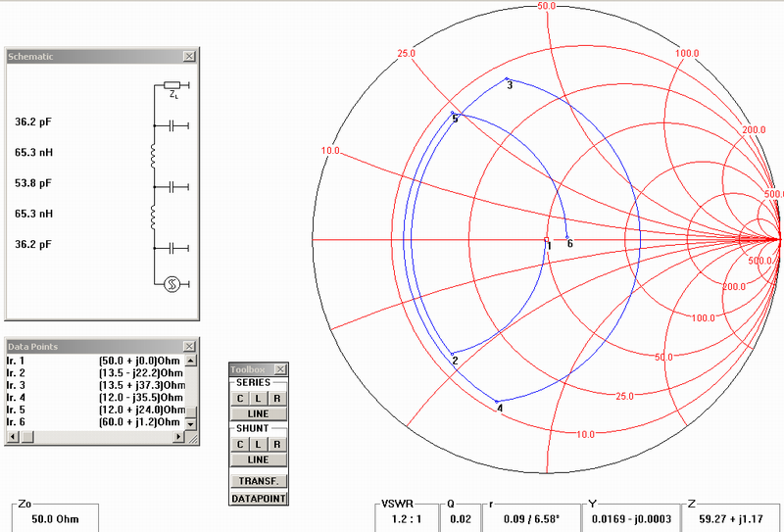This screenshot has width=784, height=532.
Task: Click right arrow of Data Points horizontal scrollbar
Action: (x=178, y=437)
